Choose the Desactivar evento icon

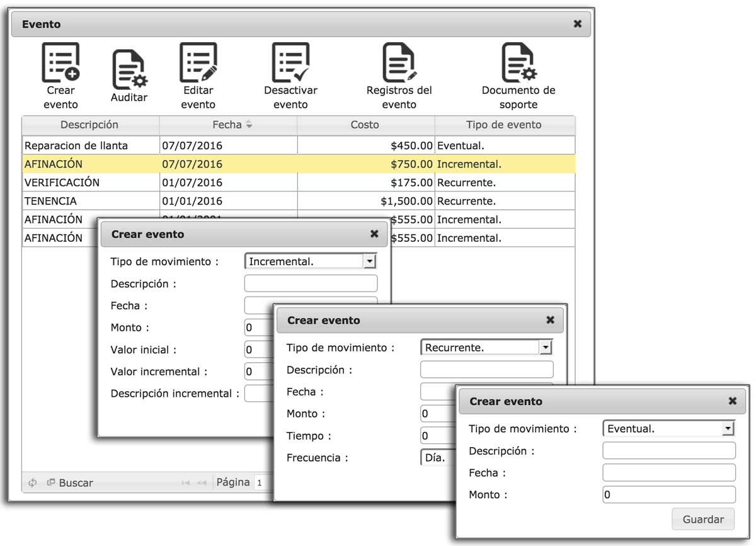tap(290, 63)
